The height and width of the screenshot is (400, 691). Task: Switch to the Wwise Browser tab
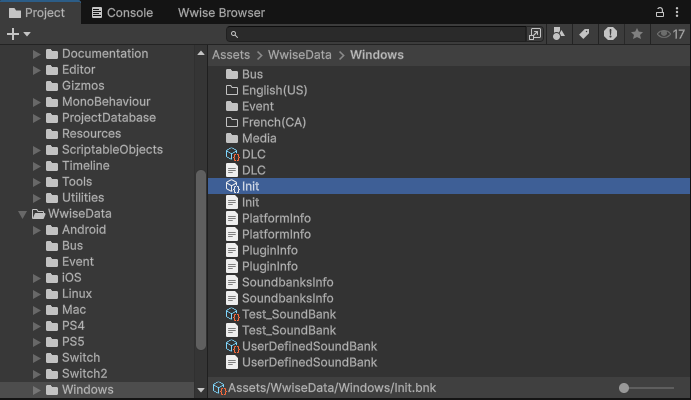[221, 13]
